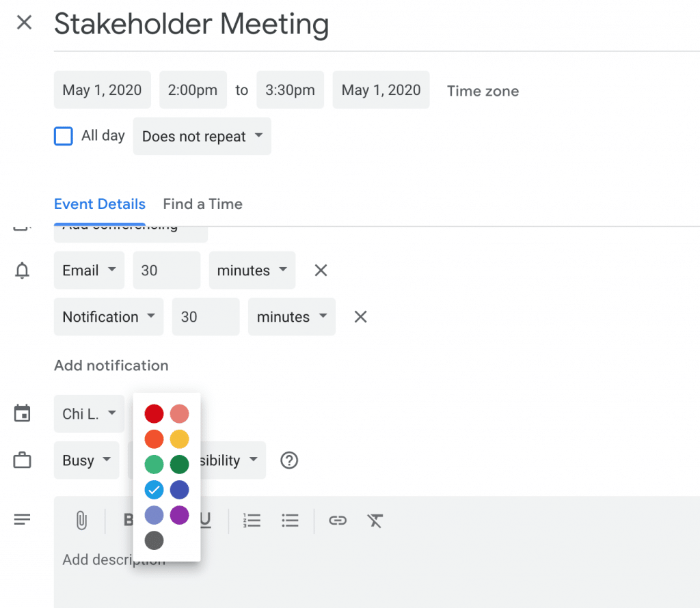Click the 2:00pm start time field
Image resolution: width=700 pixels, height=608 pixels.
(193, 90)
